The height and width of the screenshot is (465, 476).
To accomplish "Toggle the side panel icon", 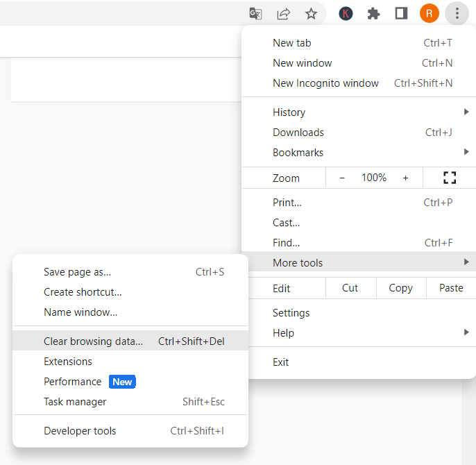I will [401, 13].
